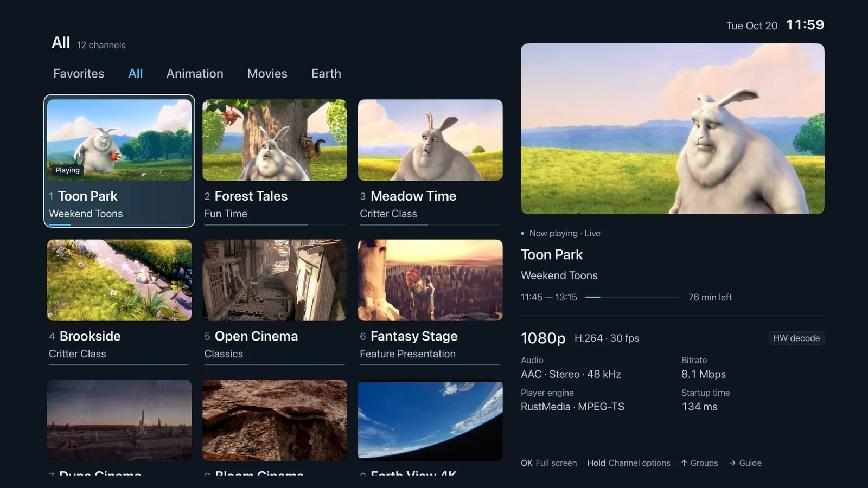The image size is (868, 488).
Task: Choose the Earth from space channel thumbnail
Action: 430,420
